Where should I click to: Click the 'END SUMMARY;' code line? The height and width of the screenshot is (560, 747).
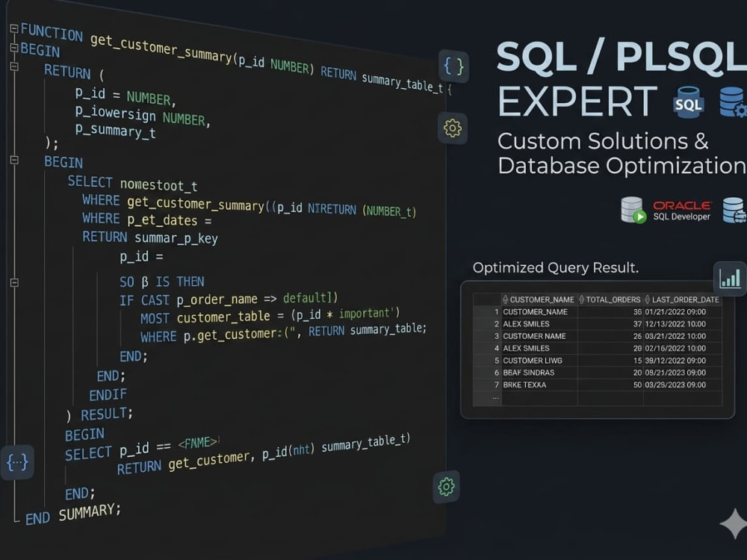coord(73,514)
